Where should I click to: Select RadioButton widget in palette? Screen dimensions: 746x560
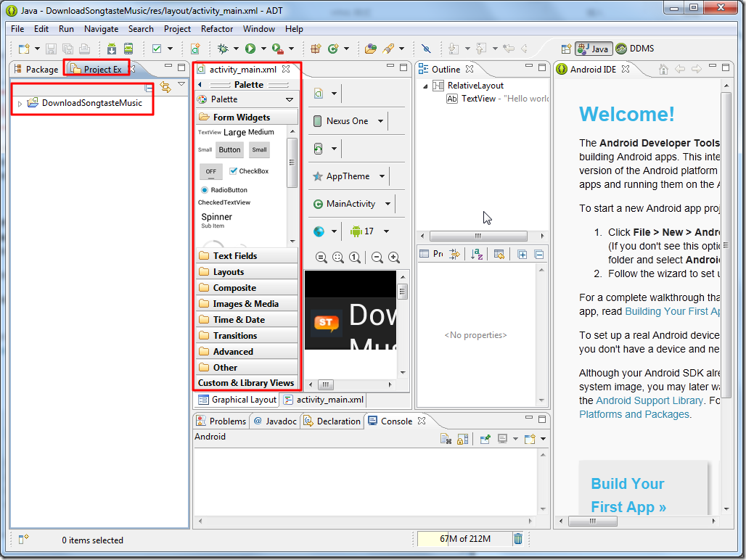point(224,190)
